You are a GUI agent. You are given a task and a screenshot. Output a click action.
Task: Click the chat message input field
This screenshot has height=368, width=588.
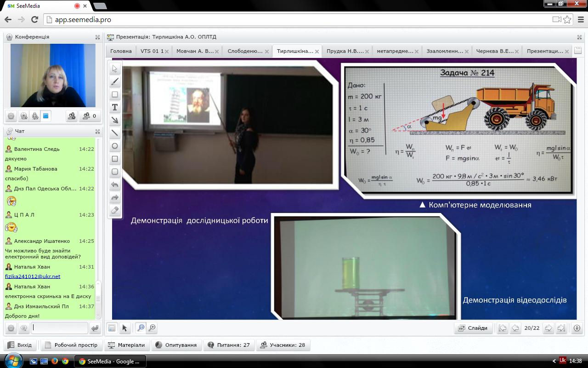pos(59,328)
